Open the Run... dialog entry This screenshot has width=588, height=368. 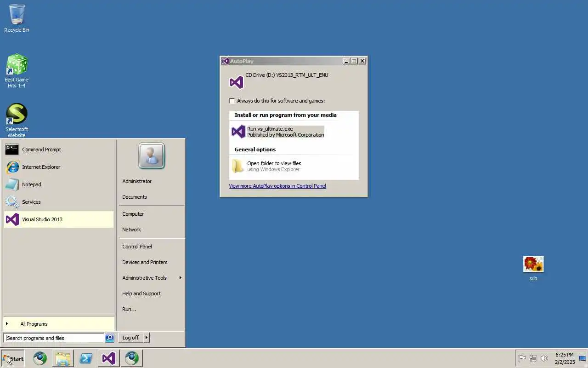click(x=152, y=309)
